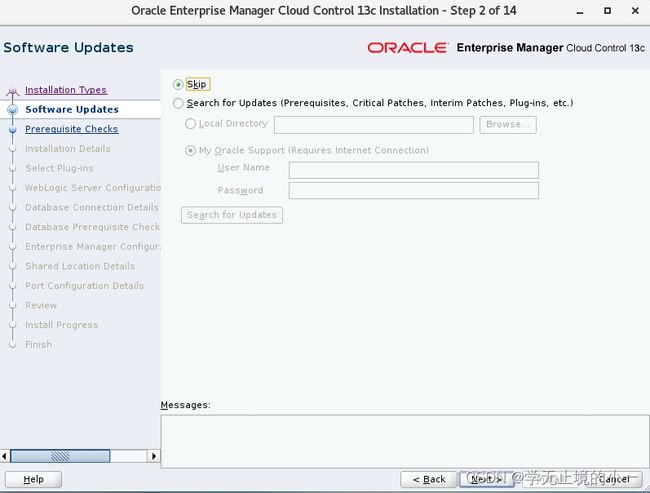Image resolution: width=650 pixels, height=493 pixels.
Task: Click the Installation Details step label
Action: 68,148
